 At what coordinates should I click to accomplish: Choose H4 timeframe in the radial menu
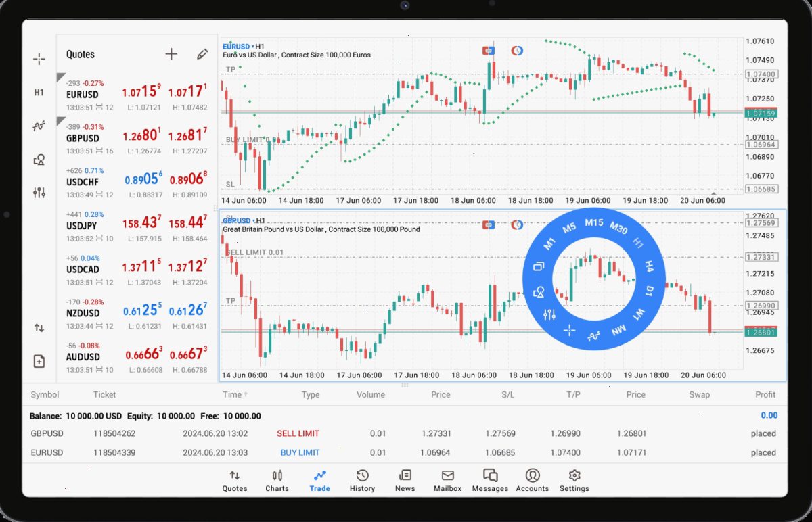(x=649, y=266)
